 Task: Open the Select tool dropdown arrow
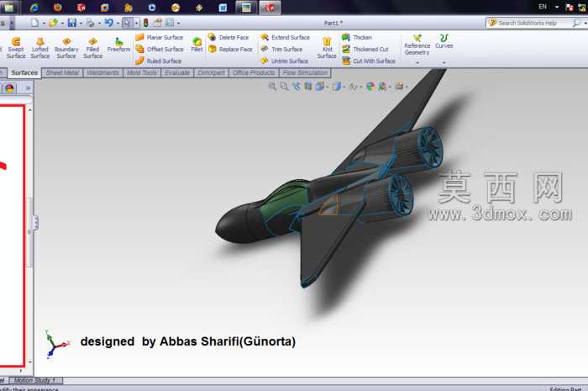(136, 24)
